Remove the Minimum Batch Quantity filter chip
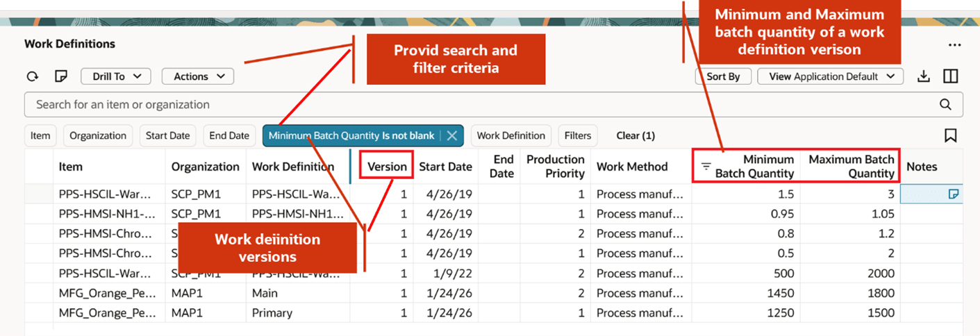Screen dimensions: 980x336 tap(451, 136)
